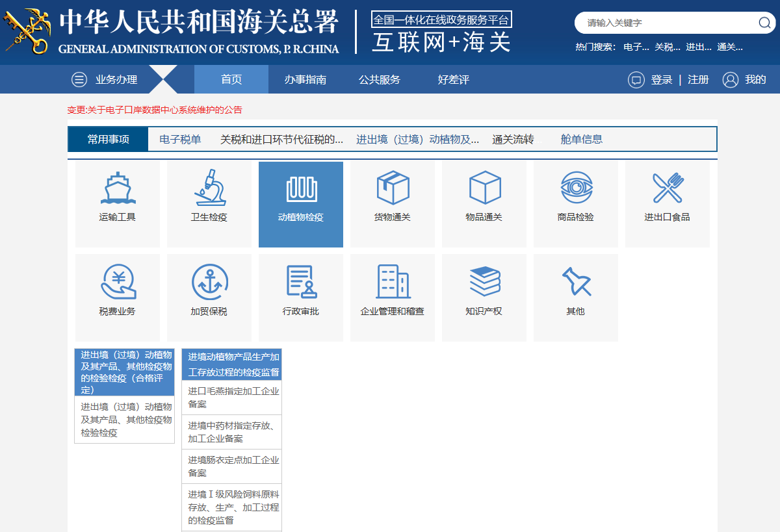Open the 行政审批 stamp document tile

(301, 298)
